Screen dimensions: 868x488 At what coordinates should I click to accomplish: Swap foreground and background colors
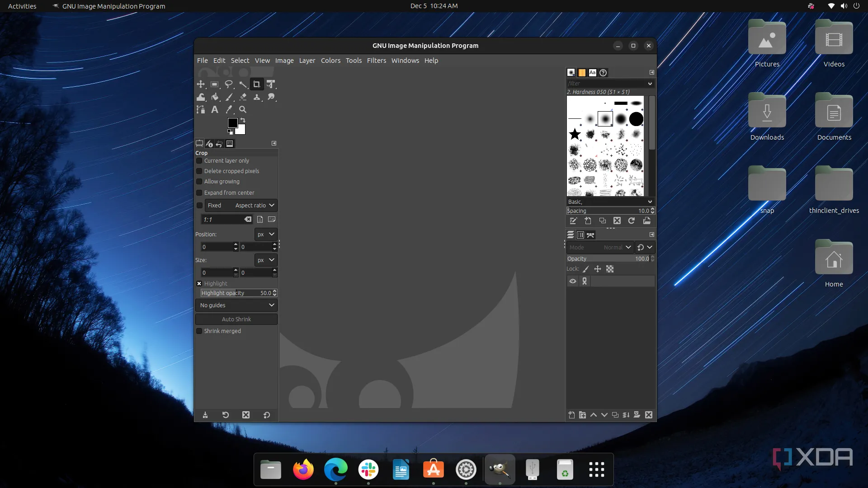pos(243,120)
